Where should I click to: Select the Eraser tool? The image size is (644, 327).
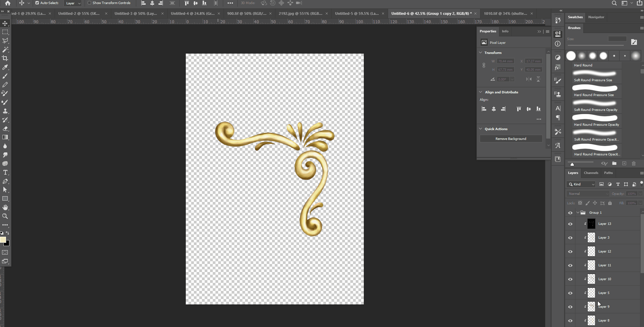tap(5, 129)
